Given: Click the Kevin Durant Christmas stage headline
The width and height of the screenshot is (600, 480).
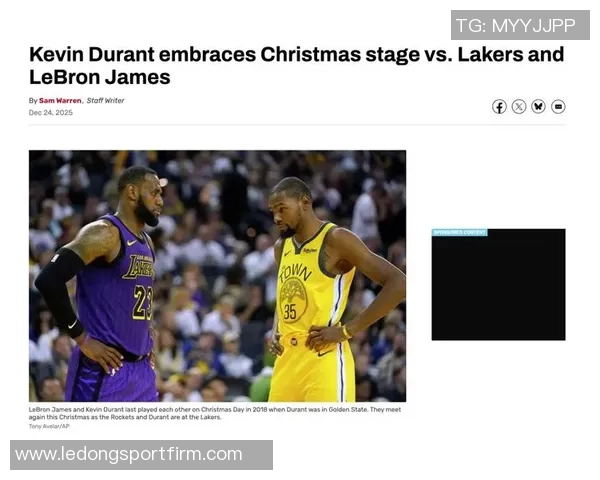Looking at the screenshot, I should tap(297, 65).
